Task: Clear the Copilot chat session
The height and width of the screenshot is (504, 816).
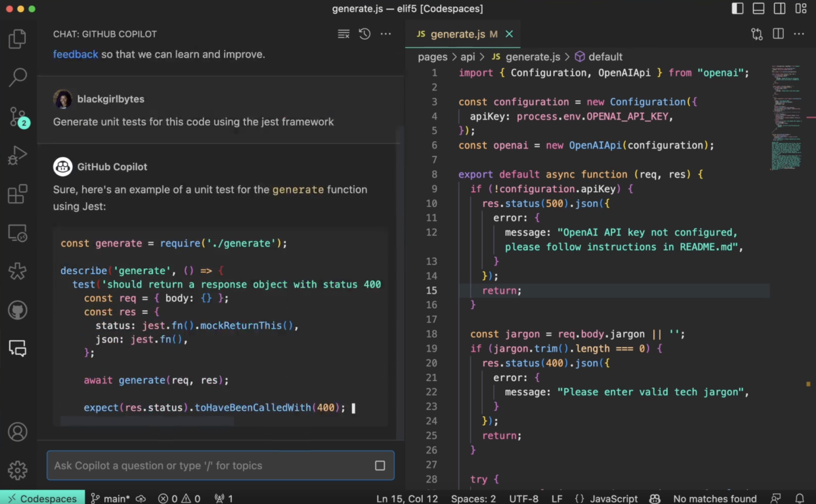Action: click(343, 34)
